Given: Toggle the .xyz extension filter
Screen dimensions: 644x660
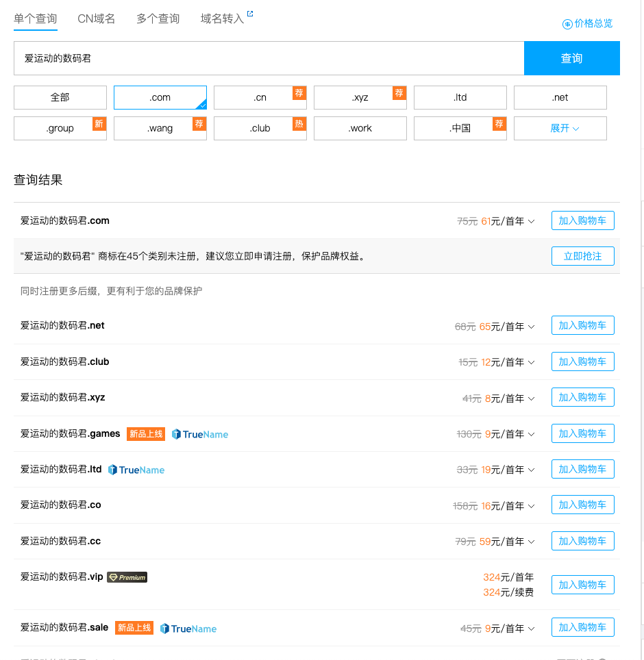Looking at the screenshot, I should 360,98.
